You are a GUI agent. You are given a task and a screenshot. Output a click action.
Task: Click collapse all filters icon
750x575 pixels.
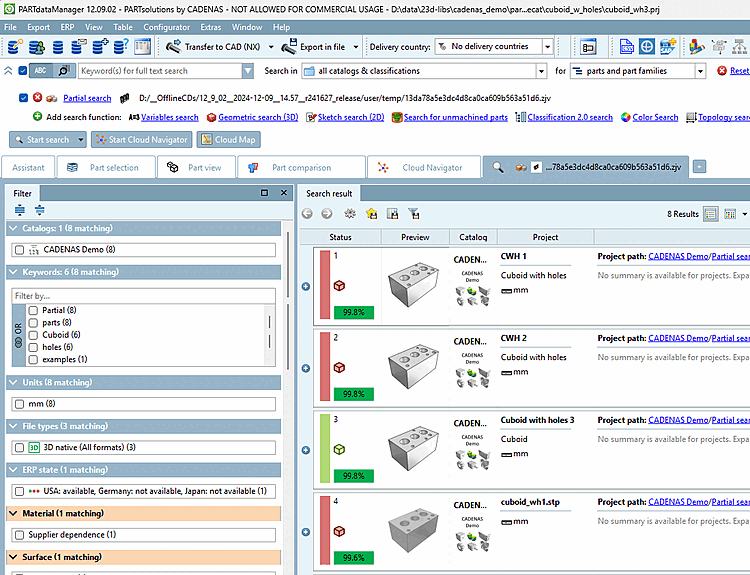click(40, 210)
